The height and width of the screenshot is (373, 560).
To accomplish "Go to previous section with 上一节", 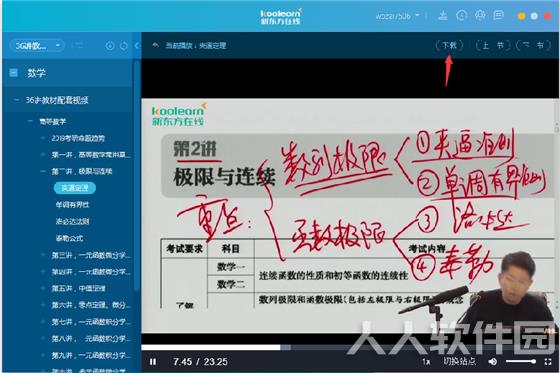I will tap(493, 45).
